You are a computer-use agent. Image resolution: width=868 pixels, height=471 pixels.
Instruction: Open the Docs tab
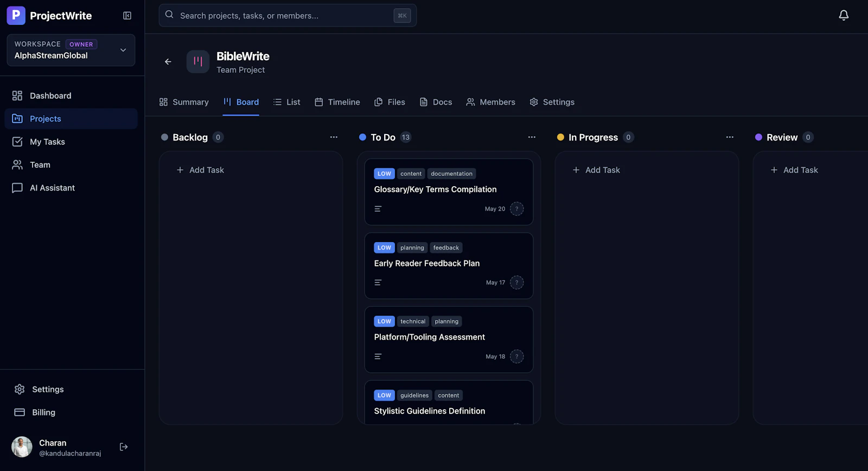(436, 102)
